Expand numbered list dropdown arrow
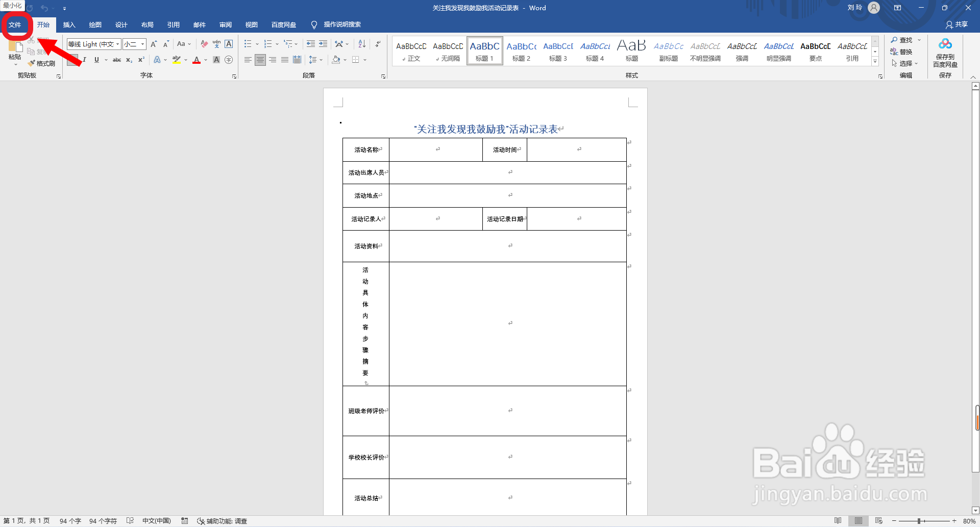This screenshot has width=980, height=527. [x=277, y=44]
